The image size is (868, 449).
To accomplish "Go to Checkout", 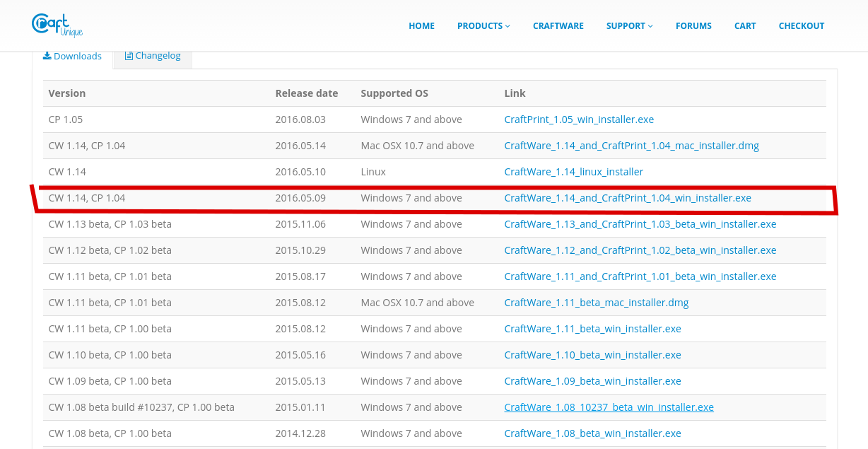I will (801, 26).
